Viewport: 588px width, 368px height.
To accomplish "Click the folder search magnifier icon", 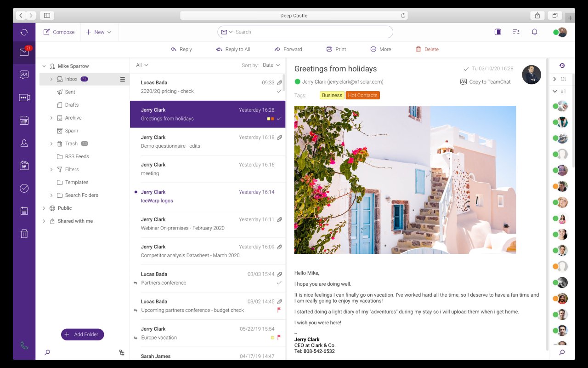I will pos(47,352).
